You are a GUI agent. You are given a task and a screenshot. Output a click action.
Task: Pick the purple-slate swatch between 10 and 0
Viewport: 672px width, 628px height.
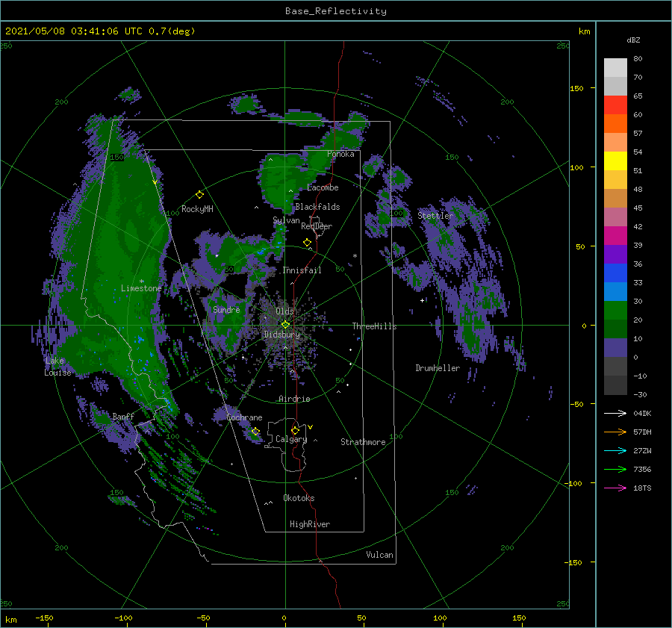click(x=615, y=348)
